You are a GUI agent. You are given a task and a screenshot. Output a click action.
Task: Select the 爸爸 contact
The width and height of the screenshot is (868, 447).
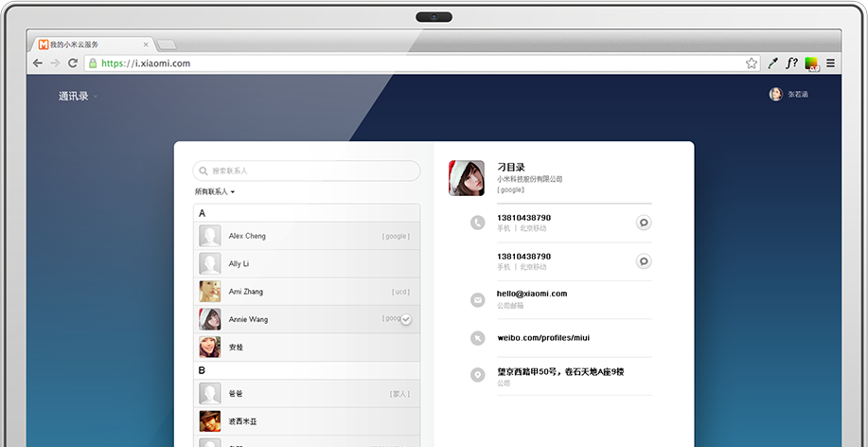(307, 393)
